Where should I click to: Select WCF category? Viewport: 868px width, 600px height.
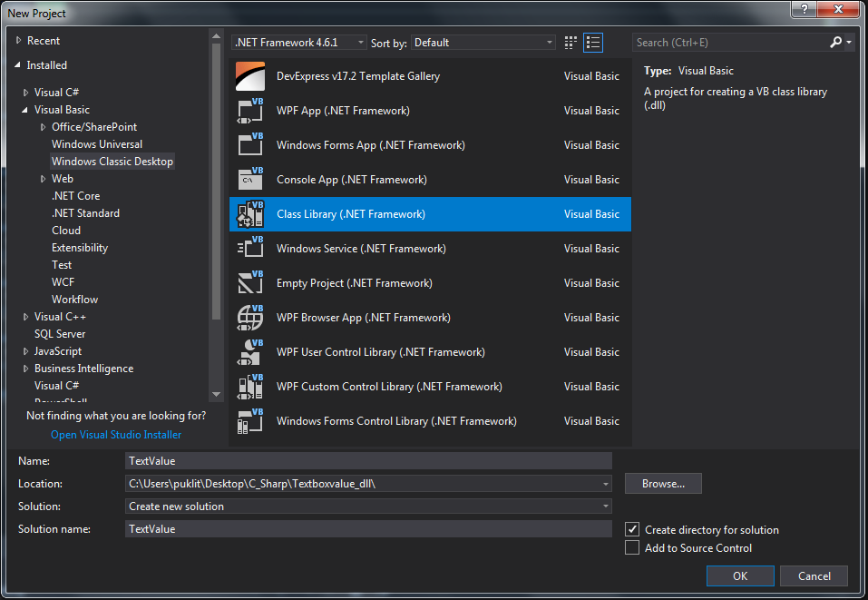point(63,282)
